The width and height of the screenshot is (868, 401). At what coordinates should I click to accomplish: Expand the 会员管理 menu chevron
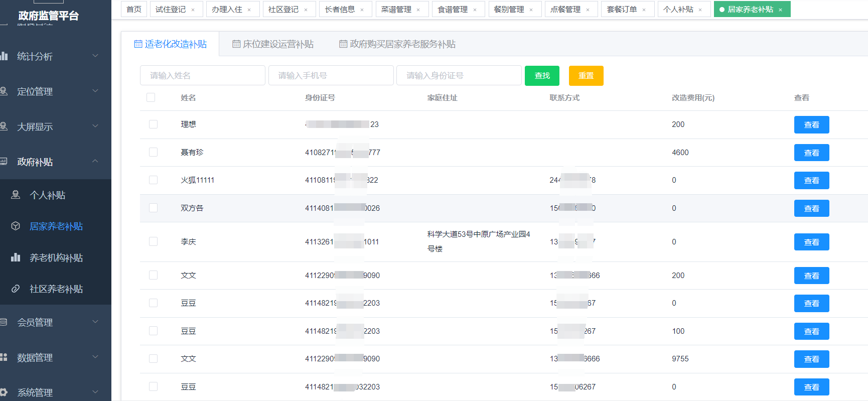95,322
